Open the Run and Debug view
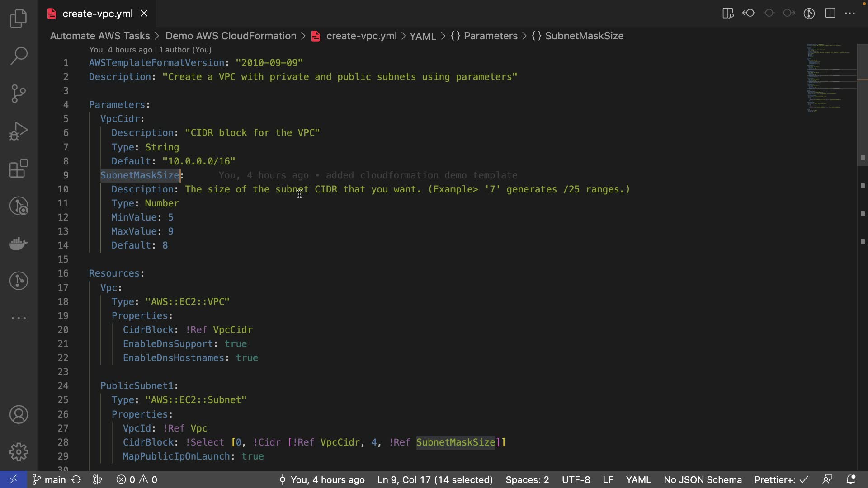 click(x=19, y=131)
